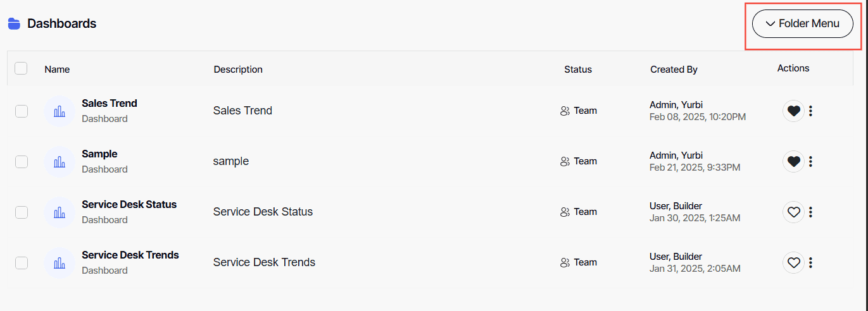This screenshot has width=868, height=311.
Task: Tick the Service Desk Trends checkbox
Action: (x=22, y=263)
